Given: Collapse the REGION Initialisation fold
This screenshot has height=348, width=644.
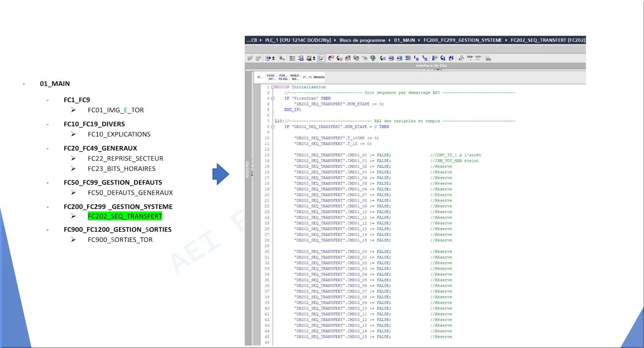Looking at the screenshot, I should [272, 87].
